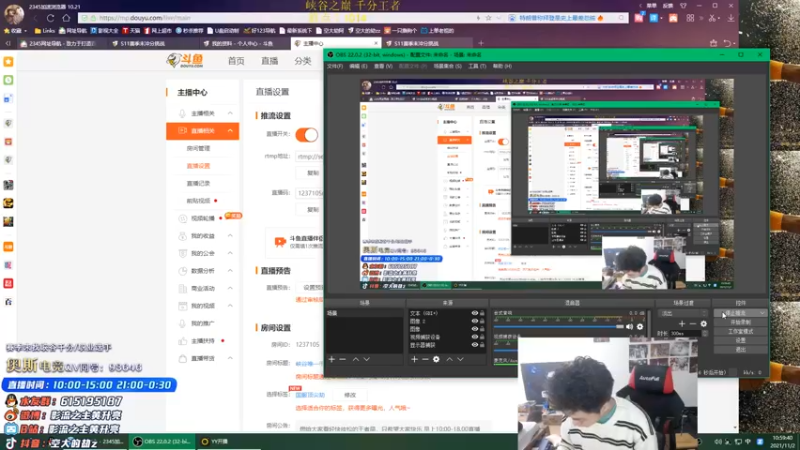Screen dimensions: 800x450
Task: Collapse 主播相关 sidebar section chevron
Action: point(230,113)
